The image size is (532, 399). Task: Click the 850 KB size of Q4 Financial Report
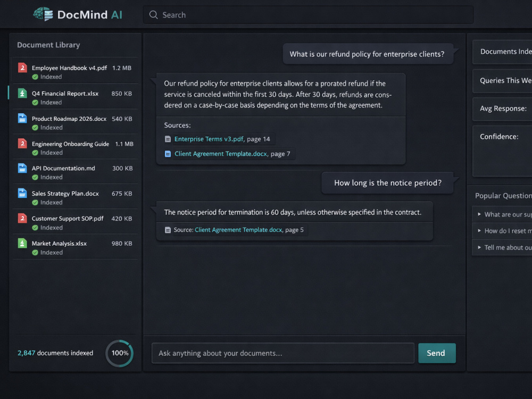(x=122, y=93)
